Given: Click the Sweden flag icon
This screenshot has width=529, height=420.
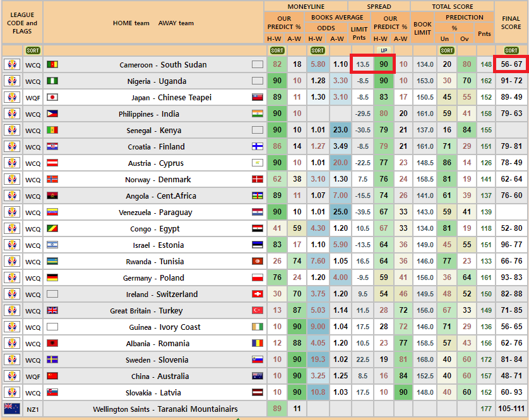Looking at the screenshot, I should [52, 359].
